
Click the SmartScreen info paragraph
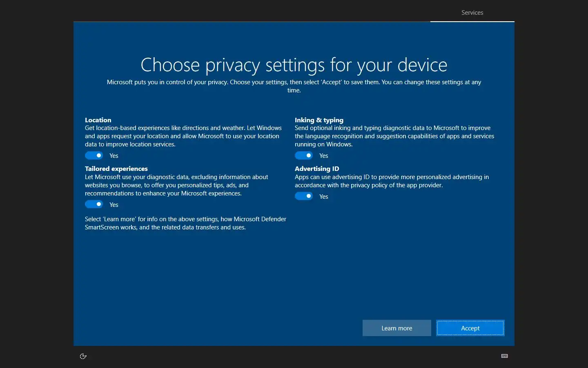click(x=185, y=223)
